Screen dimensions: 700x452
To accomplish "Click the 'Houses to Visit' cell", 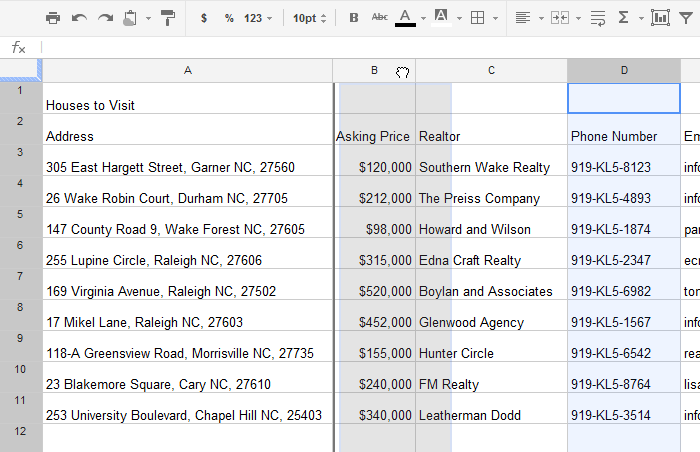I will pyautogui.click(x=188, y=98).
